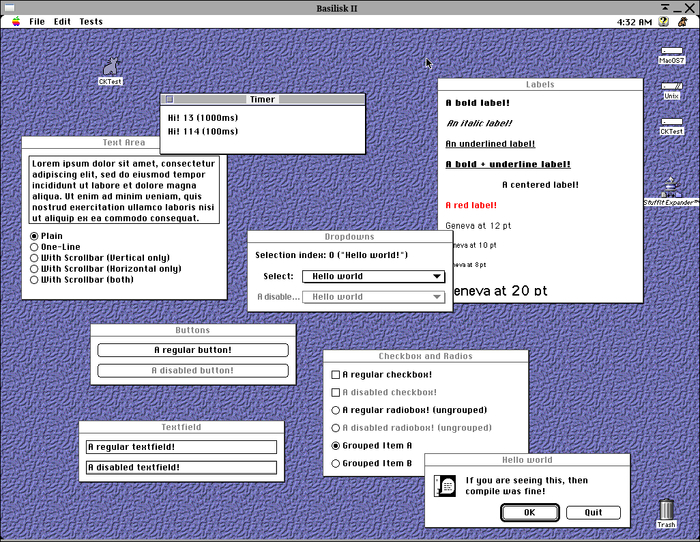
Task: Click the menu bar clock
Action: coord(634,22)
